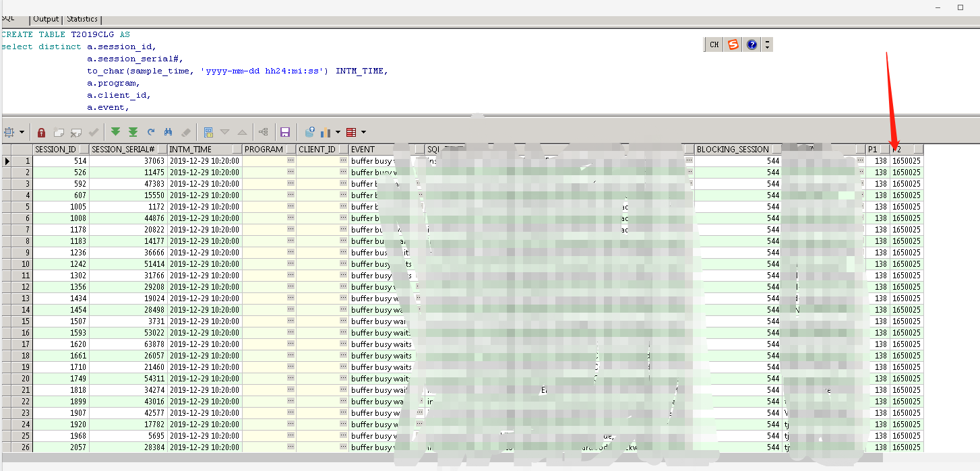Open the dropdown beside the grid mode icon
The image size is (980, 471).
point(22,132)
